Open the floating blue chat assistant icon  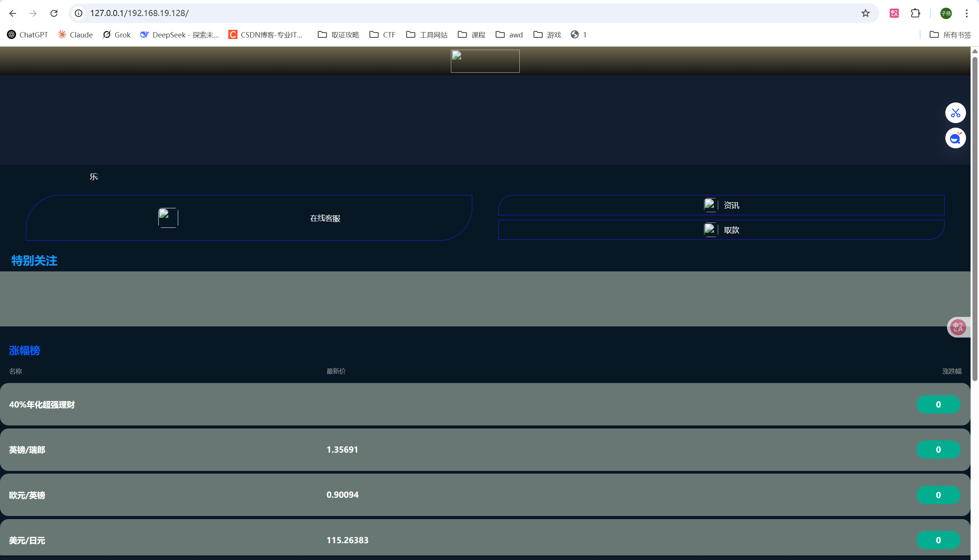[955, 138]
